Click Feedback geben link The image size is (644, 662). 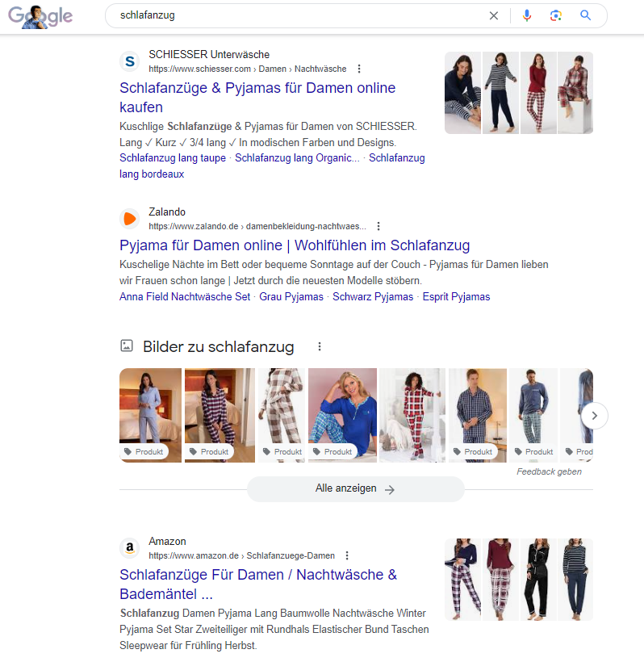(549, 471)
